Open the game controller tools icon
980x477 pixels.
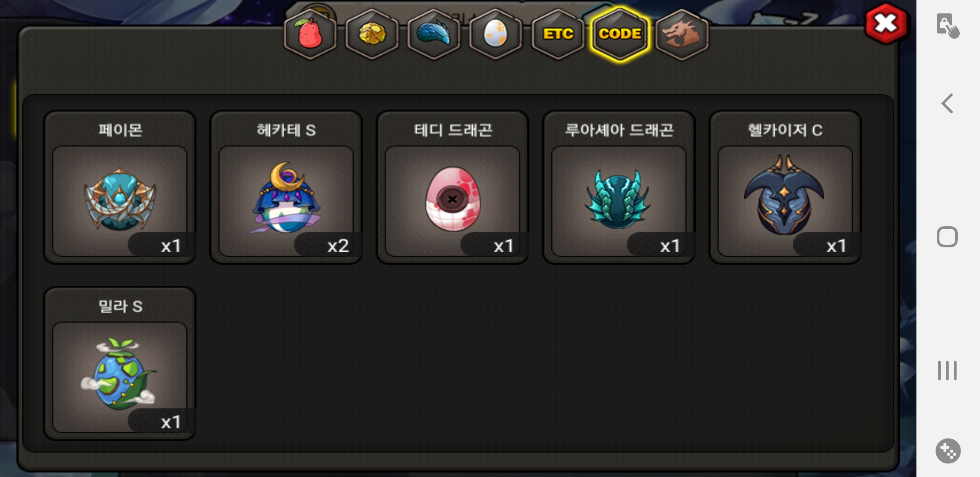point(948,451)
